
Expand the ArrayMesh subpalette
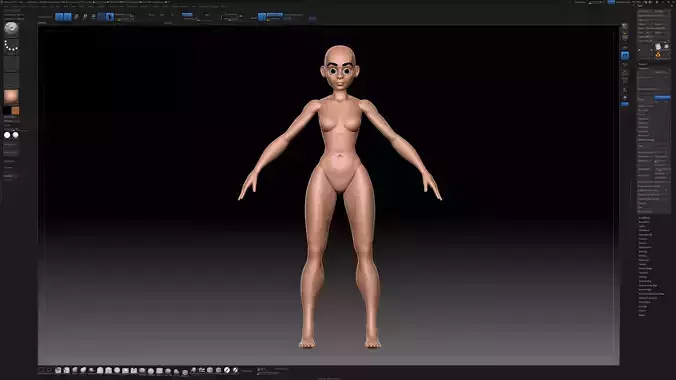[x=644, y=218]
